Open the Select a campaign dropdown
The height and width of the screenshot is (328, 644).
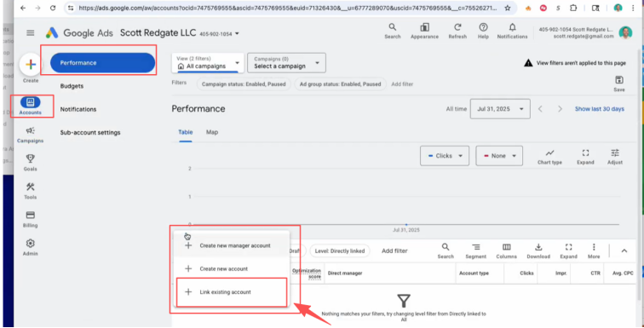286,63
